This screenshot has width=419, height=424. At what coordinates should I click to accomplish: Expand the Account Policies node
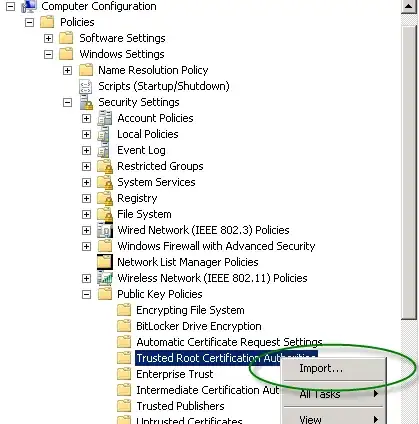point(86,118)
